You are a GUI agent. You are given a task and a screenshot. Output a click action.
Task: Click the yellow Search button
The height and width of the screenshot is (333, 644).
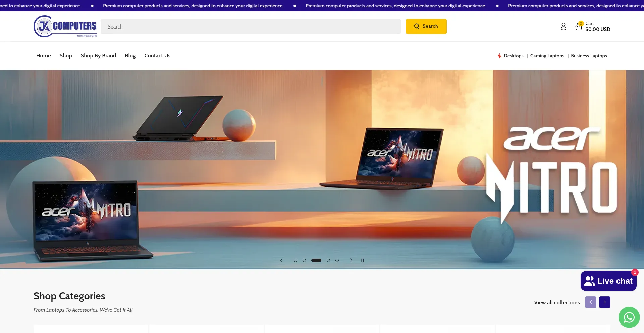point(426,26)
